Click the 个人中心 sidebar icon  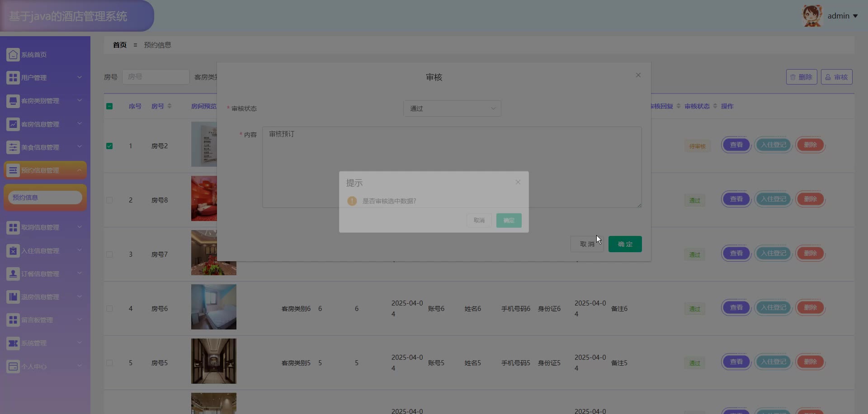point(13,367)
